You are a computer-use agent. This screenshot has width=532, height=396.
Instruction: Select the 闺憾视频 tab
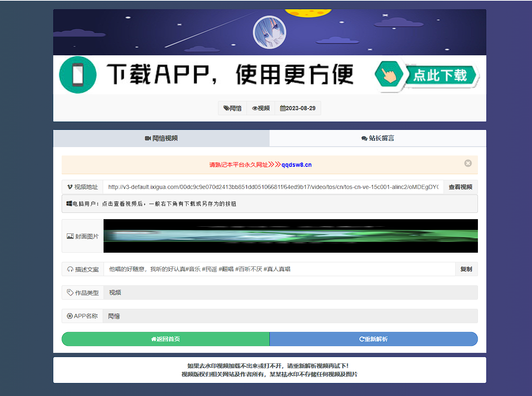coord(161,138)
